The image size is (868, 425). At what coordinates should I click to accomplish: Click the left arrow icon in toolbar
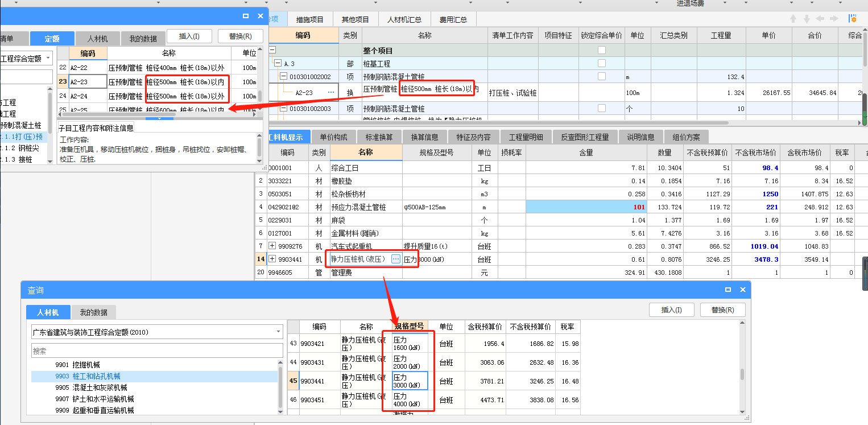(x=821, y=19)
